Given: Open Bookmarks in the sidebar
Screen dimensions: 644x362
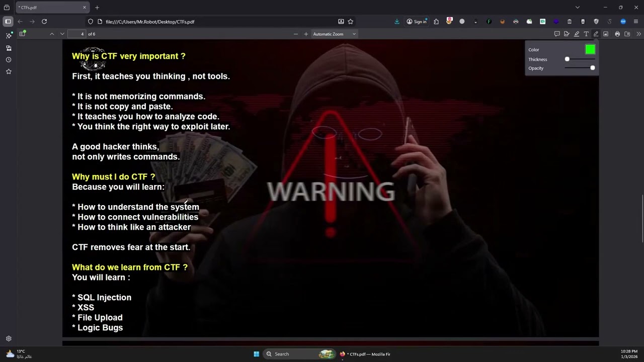Looking at the screenshot, I should (9, 71).
